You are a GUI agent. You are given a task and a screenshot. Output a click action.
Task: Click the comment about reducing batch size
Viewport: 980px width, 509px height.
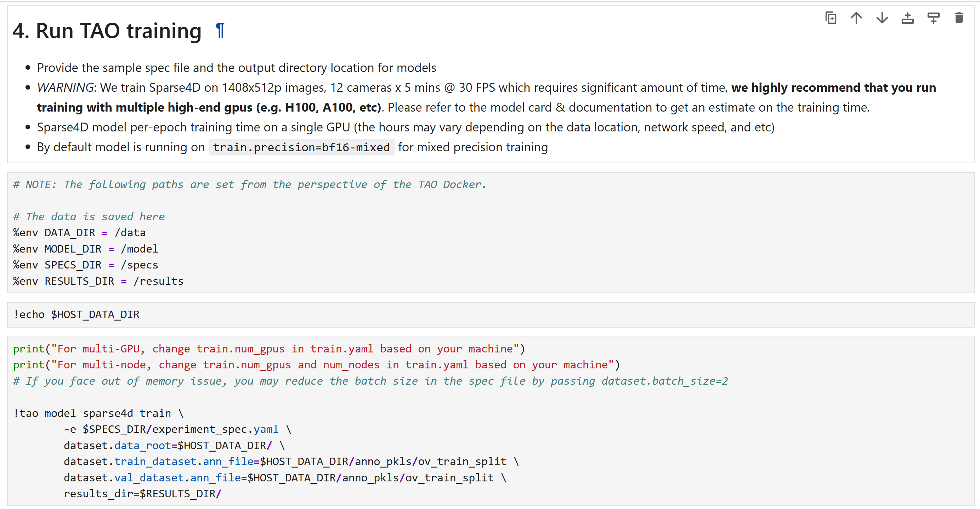pyautogui.click(x=370, y=381)
